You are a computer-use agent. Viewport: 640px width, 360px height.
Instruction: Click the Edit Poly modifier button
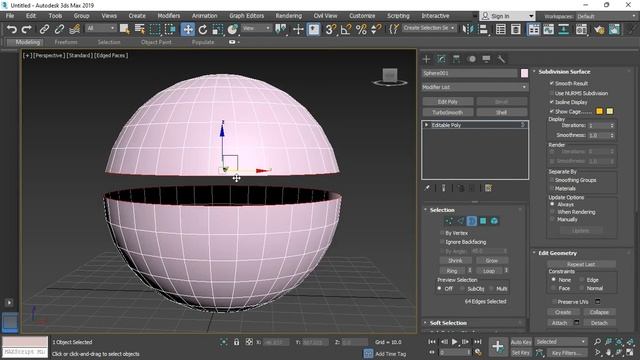[x=448, y=102]
